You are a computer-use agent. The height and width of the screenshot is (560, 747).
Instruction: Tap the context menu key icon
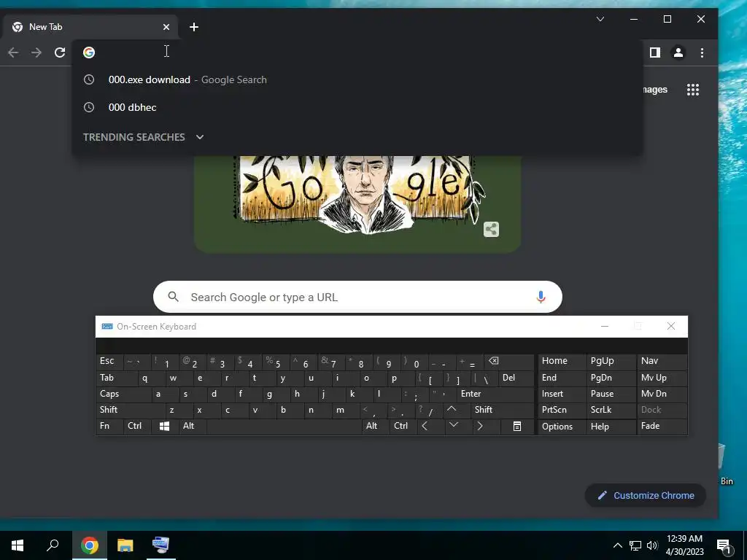(517, 426)
